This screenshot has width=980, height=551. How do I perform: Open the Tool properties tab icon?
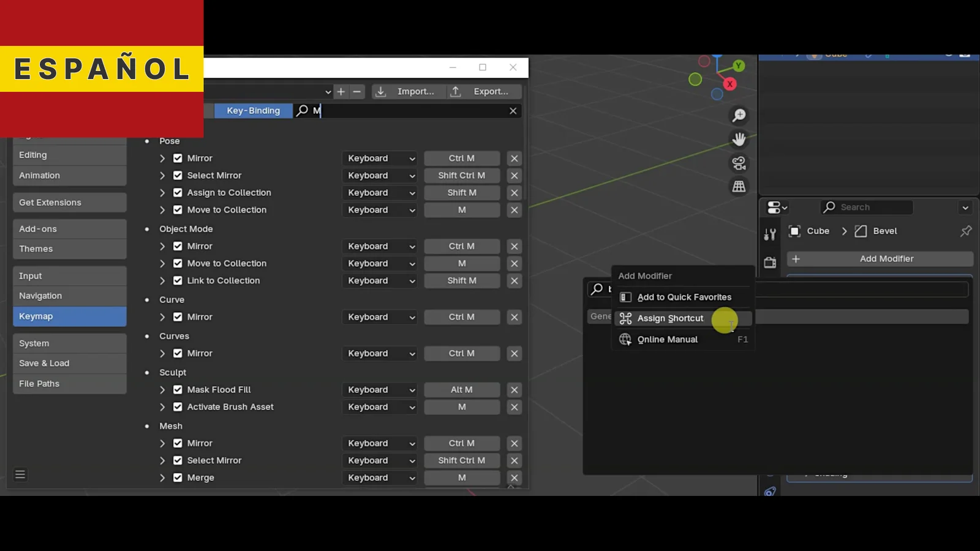[770, 234]
